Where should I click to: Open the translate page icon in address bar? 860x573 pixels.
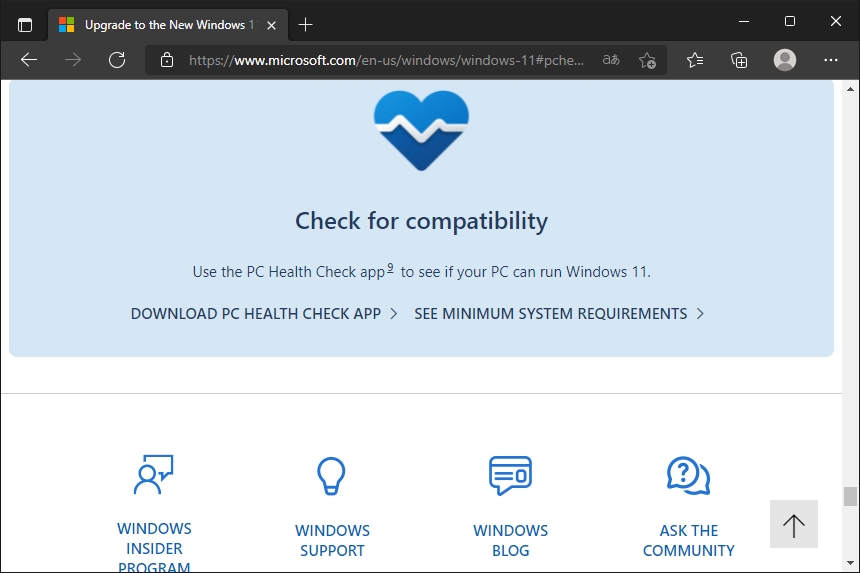pos(611,60)
